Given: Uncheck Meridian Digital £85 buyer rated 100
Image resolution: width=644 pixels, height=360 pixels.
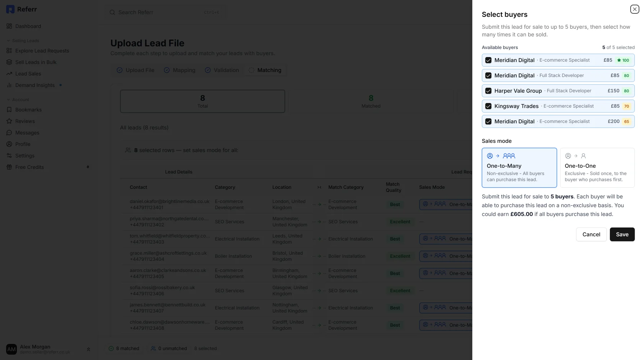Looking at the screenshot, I should click(488, 60).
